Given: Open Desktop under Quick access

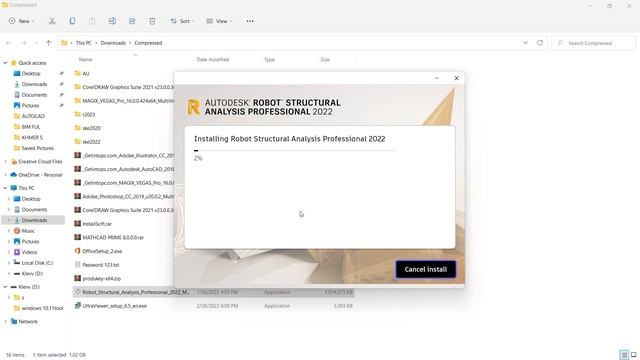Looking at the screenshot, I should 31,73.
